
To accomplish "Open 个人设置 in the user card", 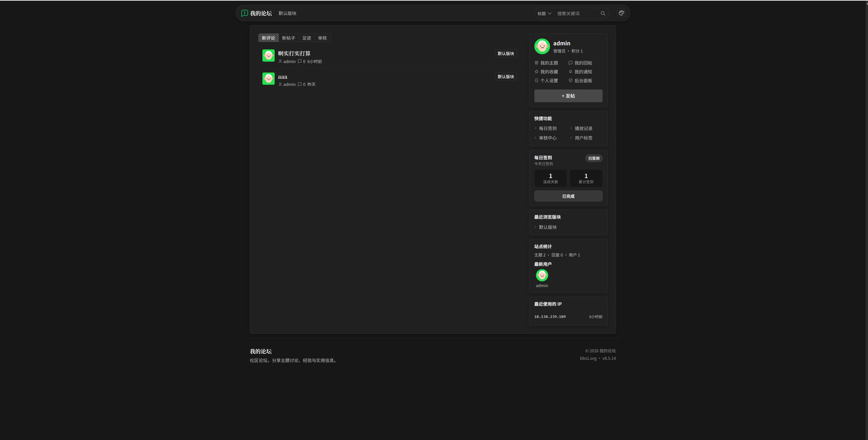I will tap(549, 80).
